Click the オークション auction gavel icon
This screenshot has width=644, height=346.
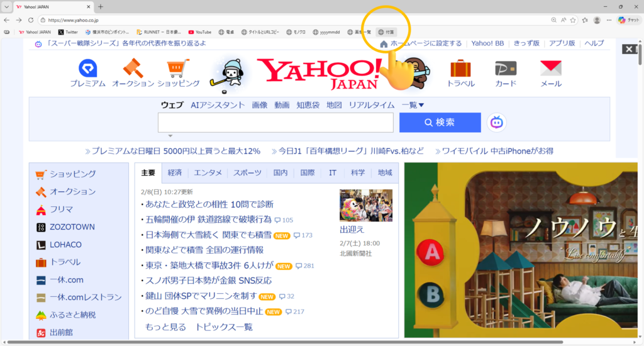click(133, 69)
